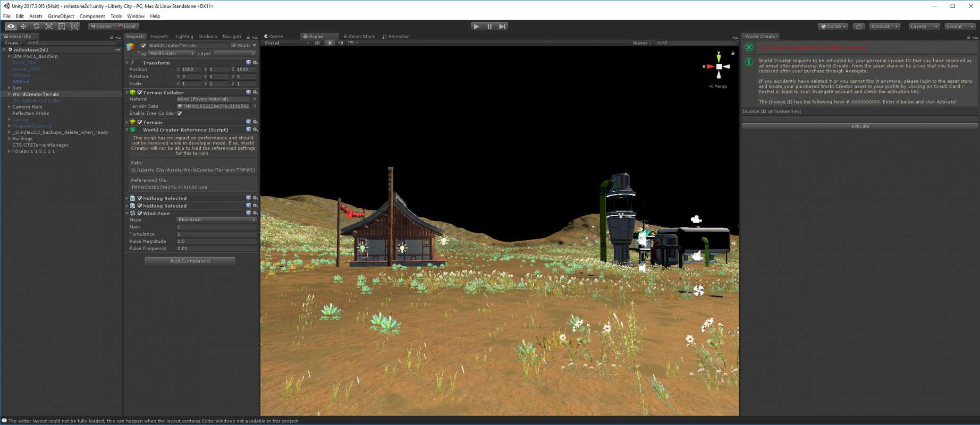Toggle first Nothing Selected checkbox
The width and height of the screenshot is (980, 425).
coord(140,198)
